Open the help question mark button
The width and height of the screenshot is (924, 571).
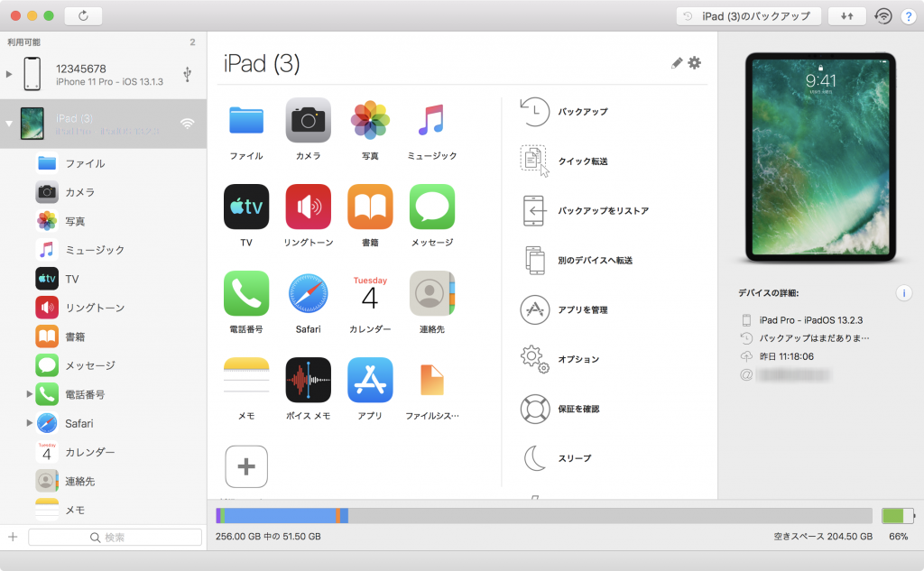[x=909, y=16]
